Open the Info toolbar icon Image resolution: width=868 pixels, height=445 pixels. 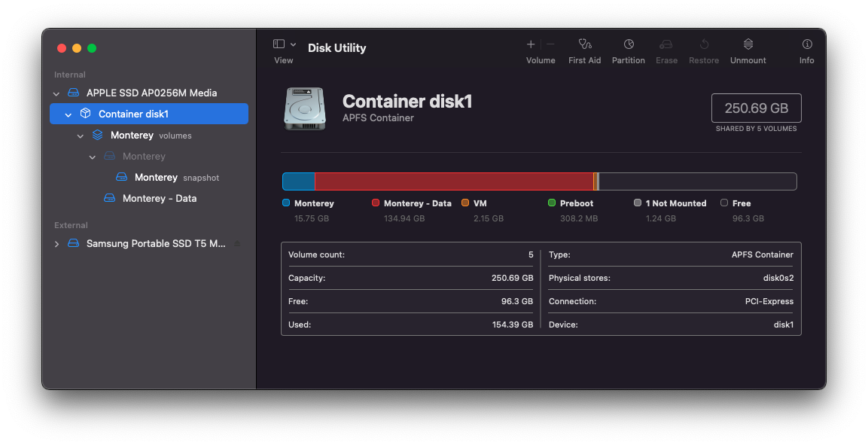point(807,44)
